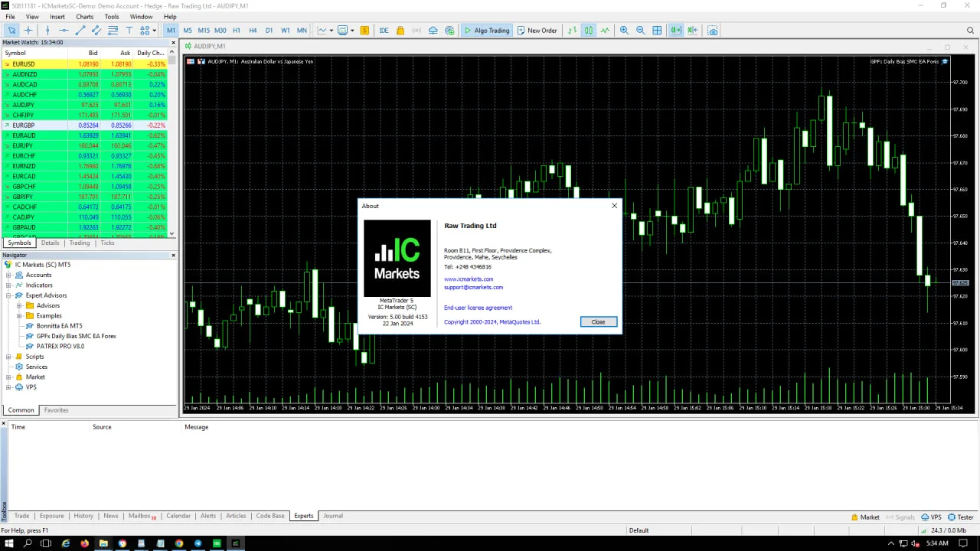Click support@icmarkets.com email link
Screen dimensions: 980x551
click(474, 288)
